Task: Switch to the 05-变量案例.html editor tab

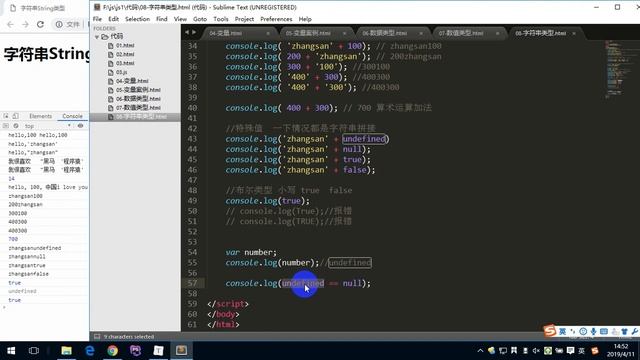Action: point(308,33)
